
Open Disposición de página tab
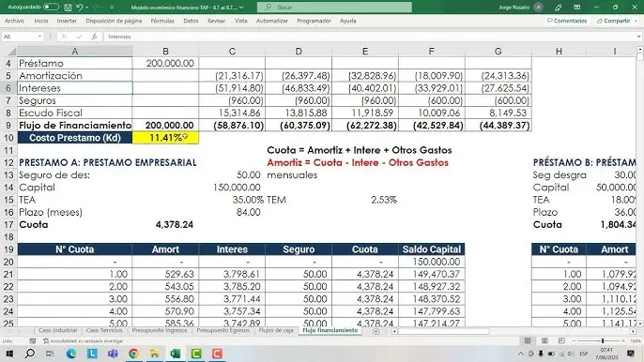114,21
